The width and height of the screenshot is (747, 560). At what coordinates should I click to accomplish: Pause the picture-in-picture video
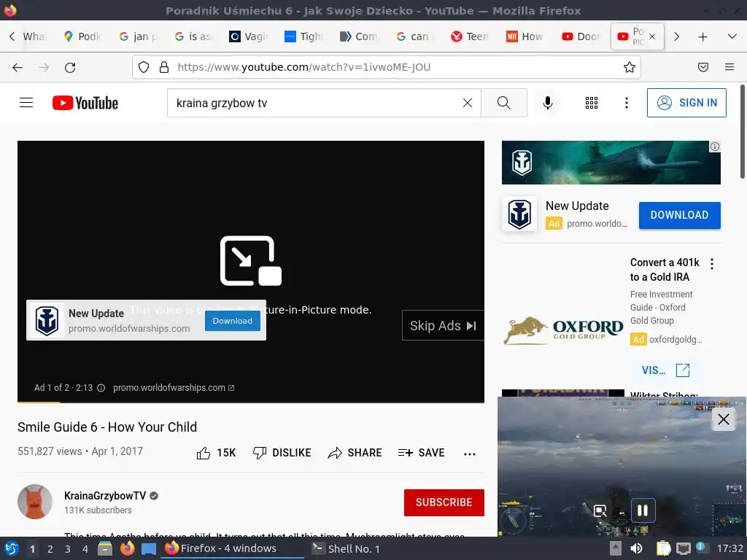(x=643, y=510)
